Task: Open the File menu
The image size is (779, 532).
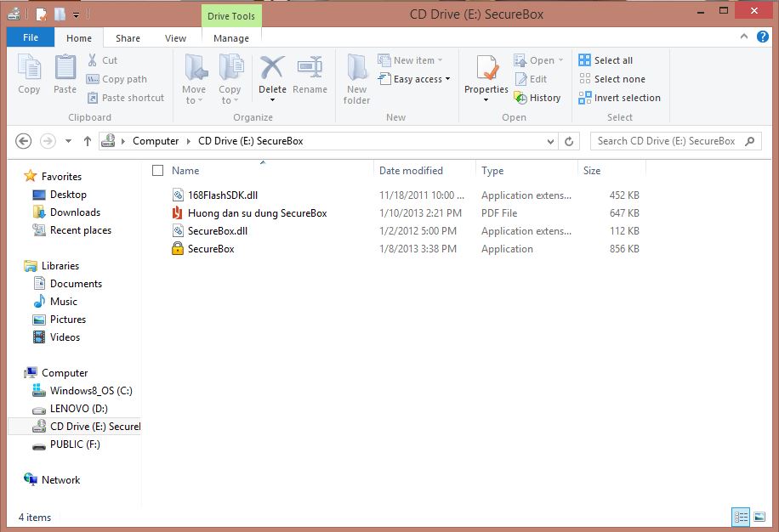Action: 31,38
